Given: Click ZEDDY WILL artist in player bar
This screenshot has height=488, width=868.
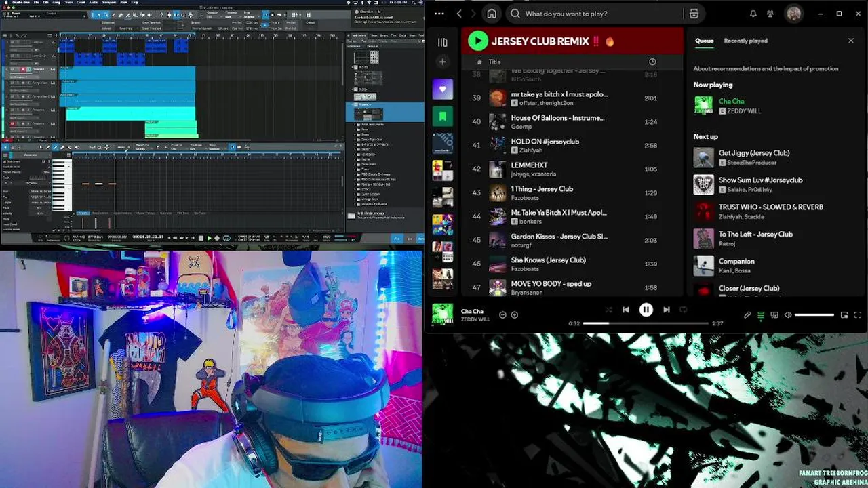Looking at the screenshot, I should [475, 319].
